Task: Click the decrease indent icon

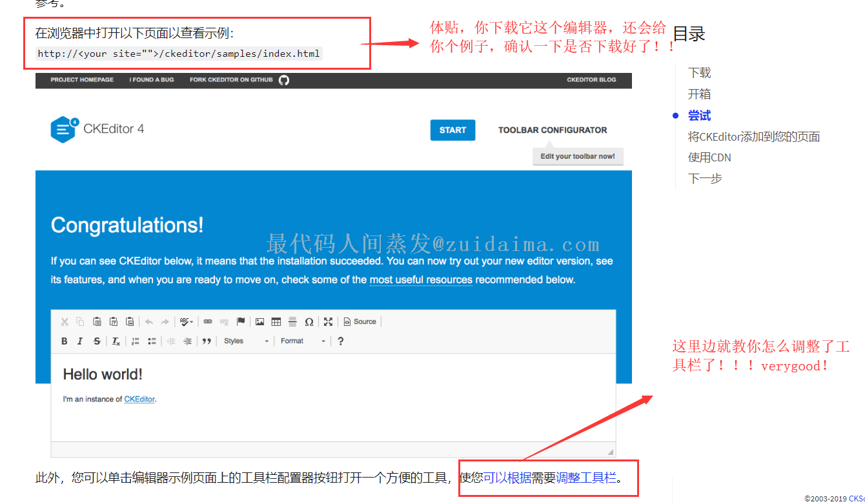Action: point(171,341)
